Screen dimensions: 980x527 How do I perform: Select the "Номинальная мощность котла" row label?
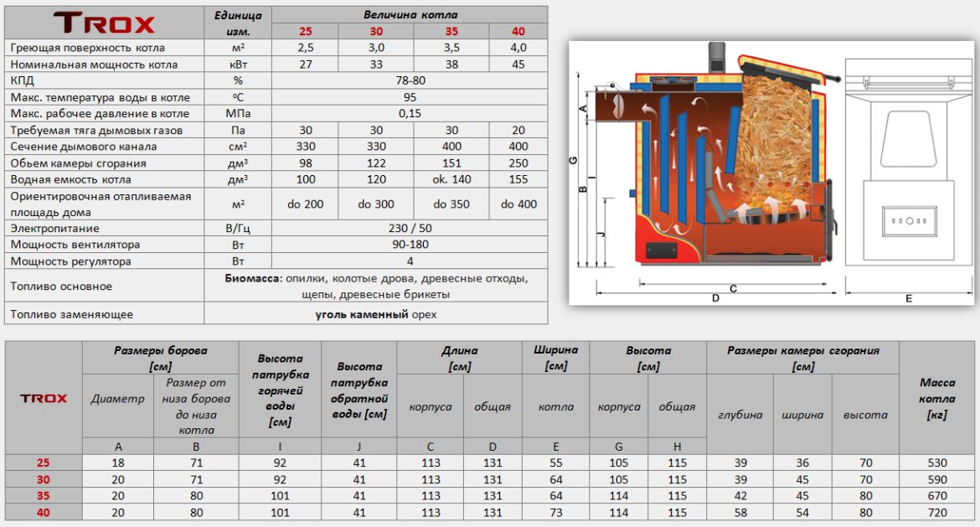(94, 65)
